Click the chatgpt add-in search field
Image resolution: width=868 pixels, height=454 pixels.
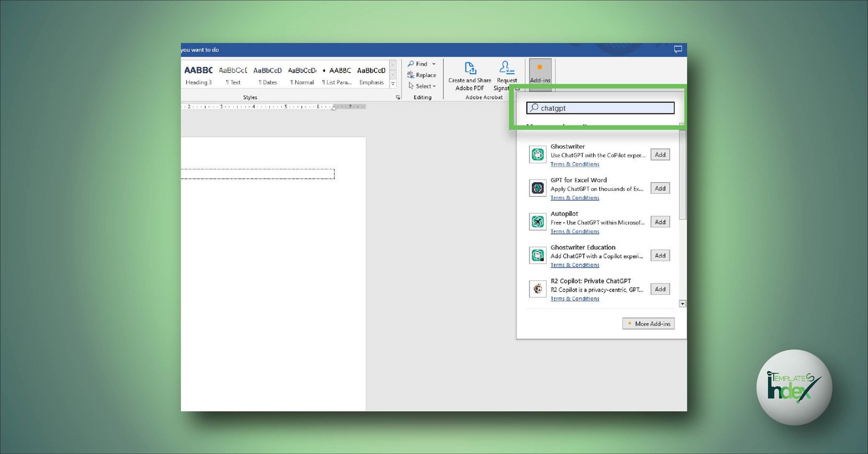601,108
